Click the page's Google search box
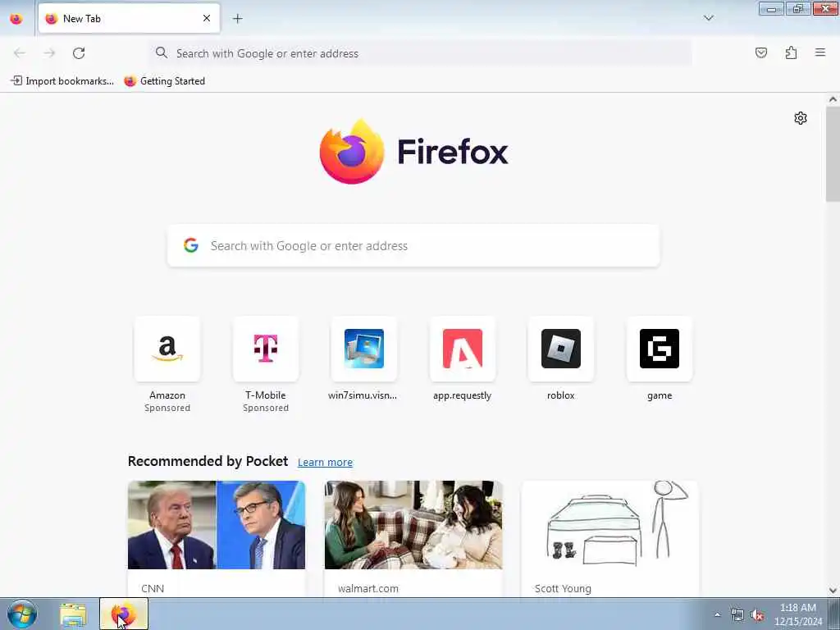This screenshot has width=840, height=630. click(413, 246)
